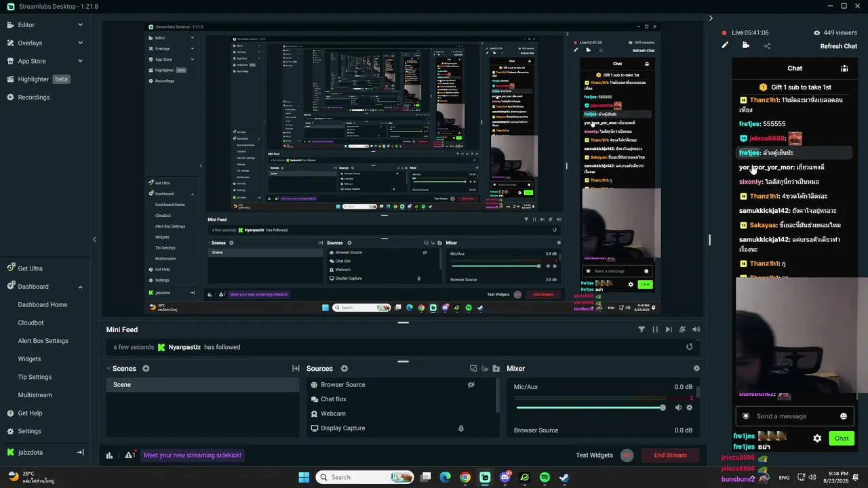This screenshot has height=488, width=868.
Task: Open the Editor section in the sidebar
Action: [x=26, y=25]
